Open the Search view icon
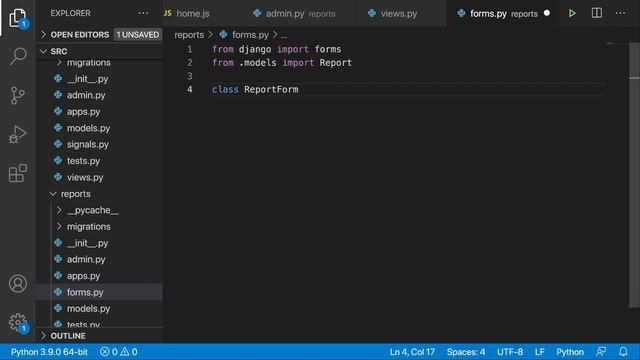This screenshot has width=640, height=360. click(x=18, y=56)
